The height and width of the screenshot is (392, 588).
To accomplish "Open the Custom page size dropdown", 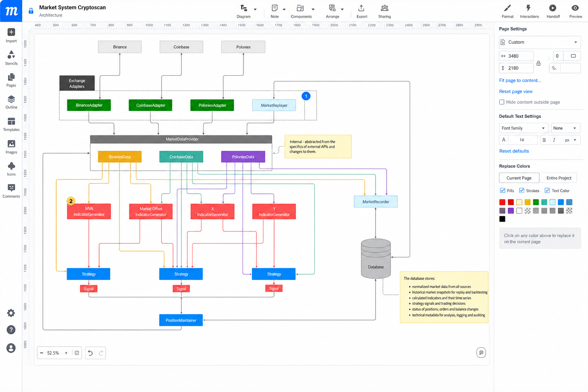I will click(540, 42).
